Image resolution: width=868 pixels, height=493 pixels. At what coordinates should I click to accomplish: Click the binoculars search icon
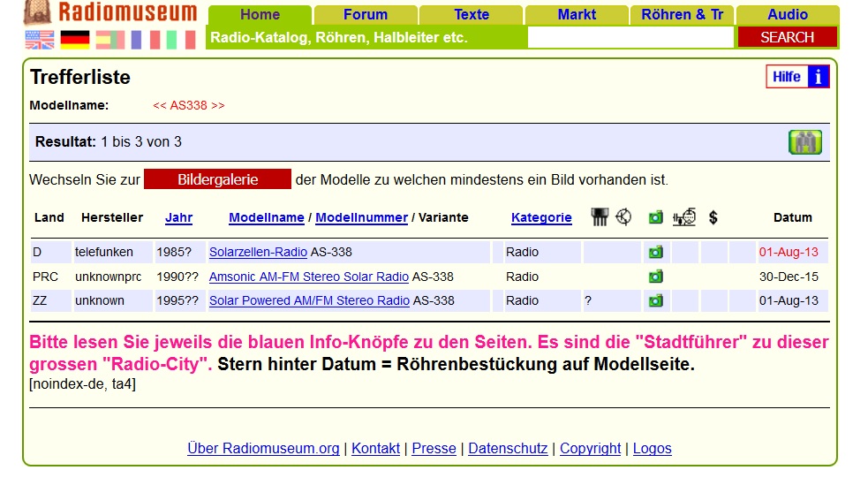tap(805, 142)
